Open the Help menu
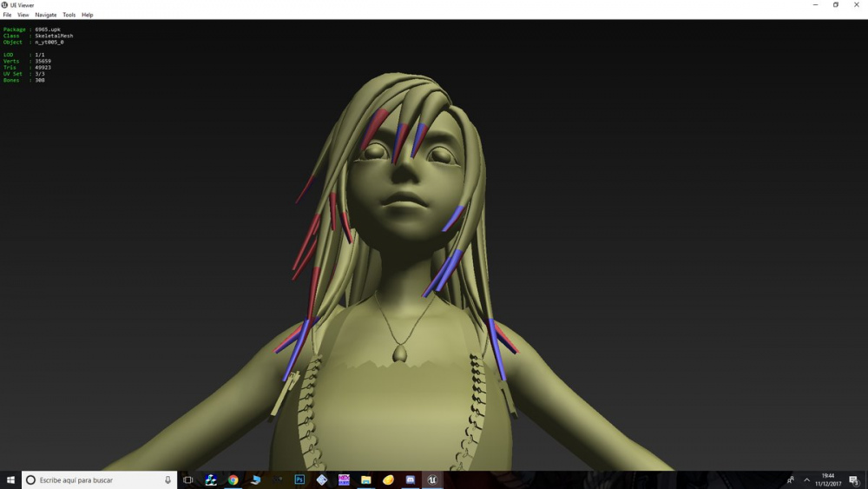 coord(88,15)
